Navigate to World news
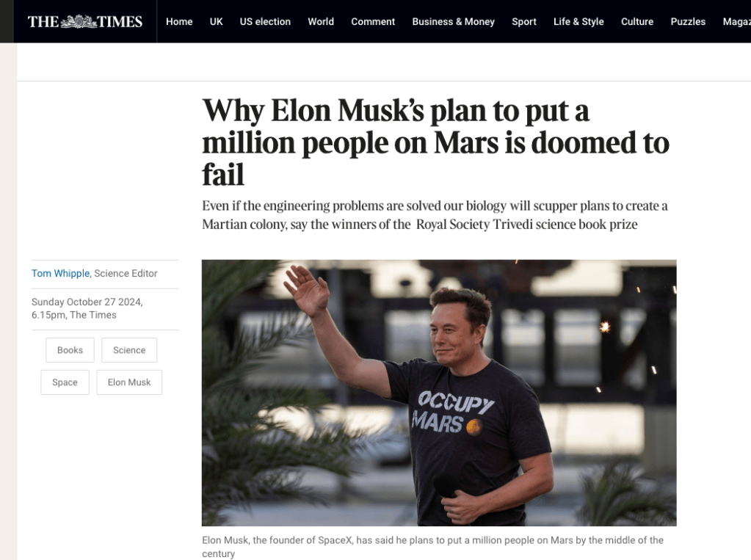Viewport: 751px width, 560px height. (321, 21)
